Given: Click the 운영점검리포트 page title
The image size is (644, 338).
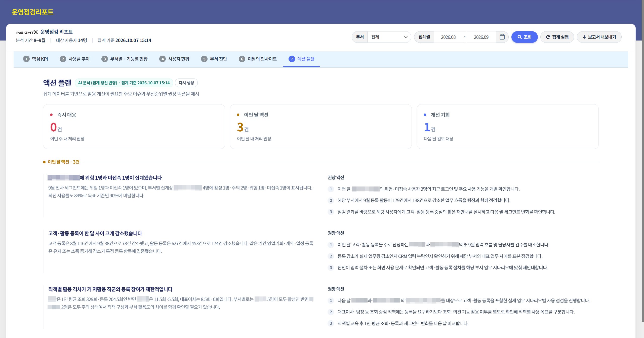Looking at the screenshot, I should (32, 12).
